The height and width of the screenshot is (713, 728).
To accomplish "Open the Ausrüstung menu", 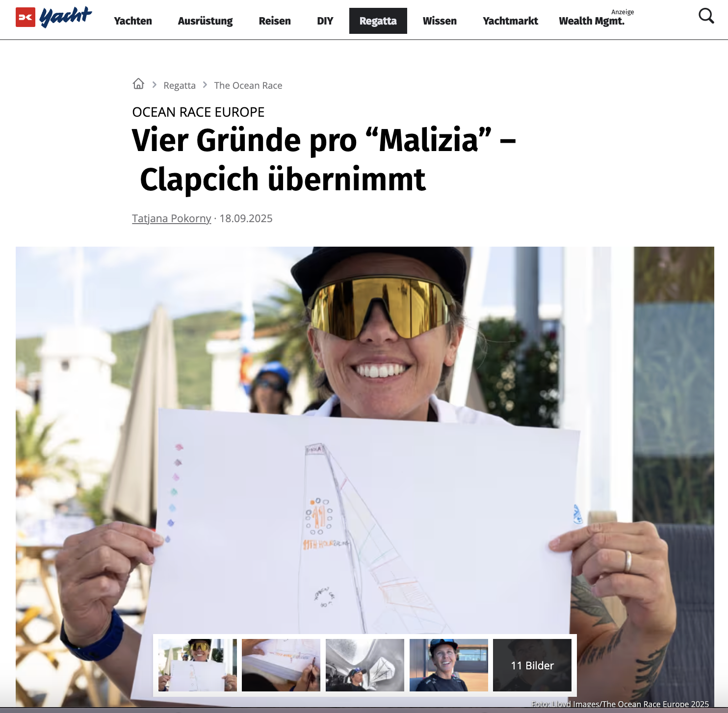I will [x=205, y=21].
